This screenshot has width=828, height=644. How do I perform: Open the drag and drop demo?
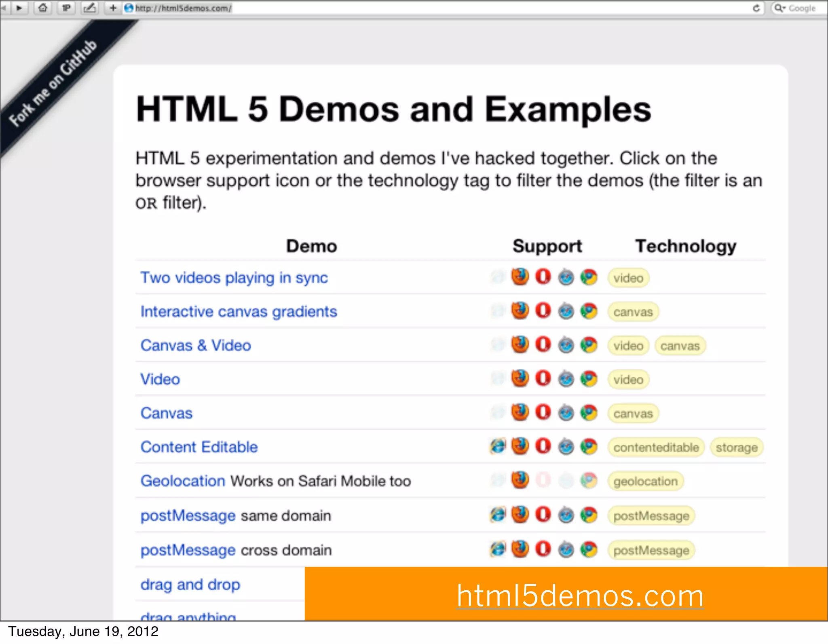(x=190, y=585)
